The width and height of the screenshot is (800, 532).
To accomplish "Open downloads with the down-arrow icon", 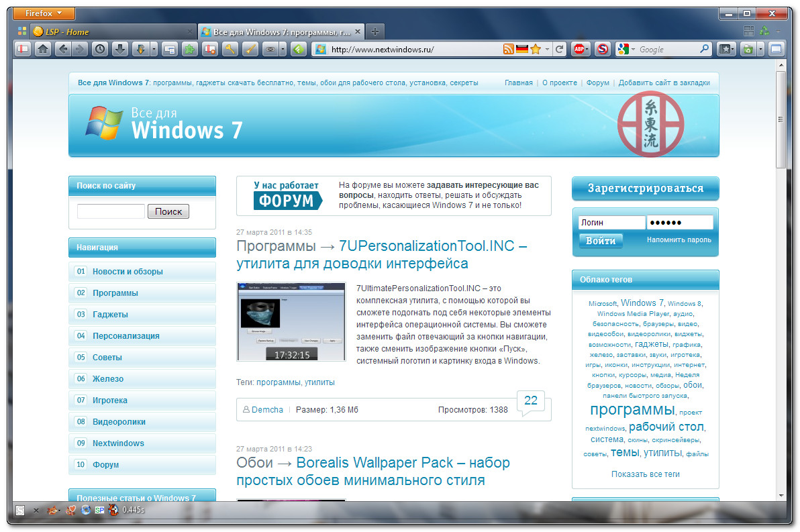I will point(120,49).
